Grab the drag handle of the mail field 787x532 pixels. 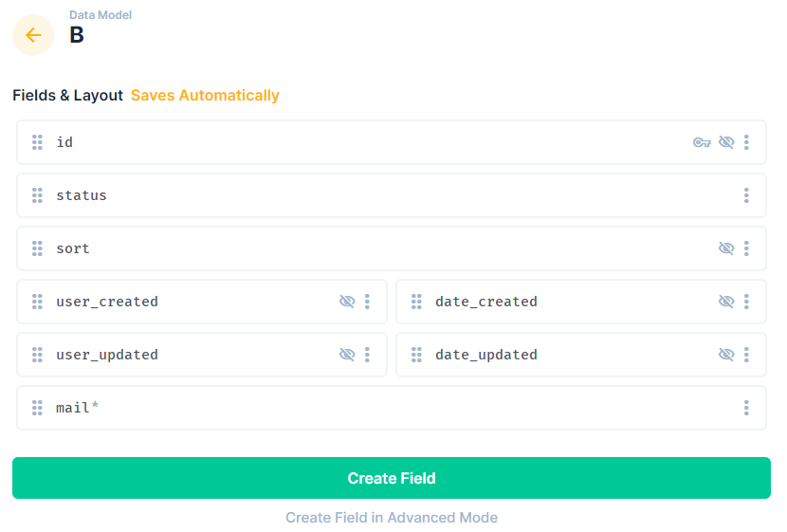tap(37, 408)
